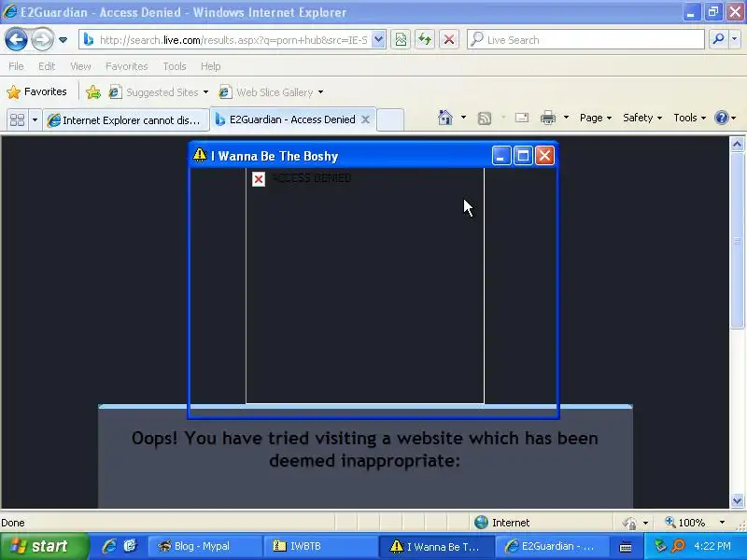Viewport: 747px width, 560px height.
Task: Expand the Home button dropdown arrow
Action: click(x=463, y=118)
